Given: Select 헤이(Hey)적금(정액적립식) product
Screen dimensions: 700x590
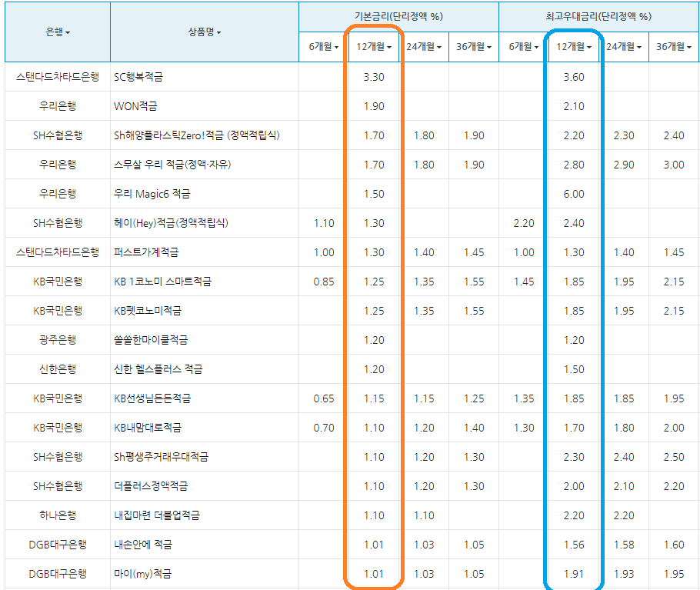Looking at the screenshot, I should click(171, 223).
